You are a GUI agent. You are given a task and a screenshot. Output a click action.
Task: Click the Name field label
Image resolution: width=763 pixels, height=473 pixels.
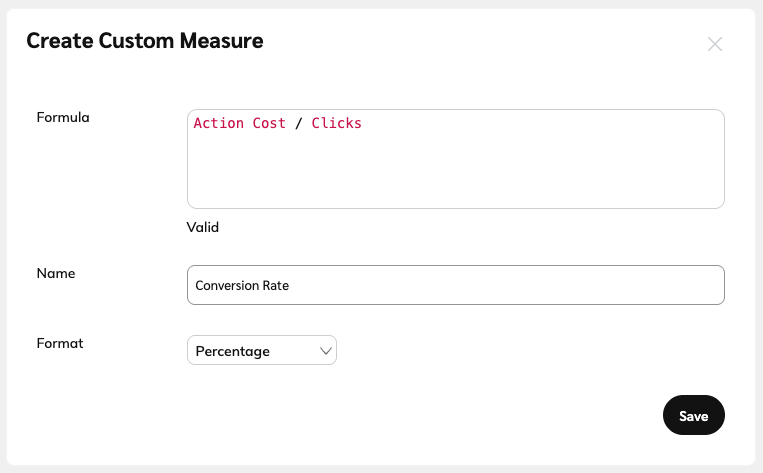56,273
